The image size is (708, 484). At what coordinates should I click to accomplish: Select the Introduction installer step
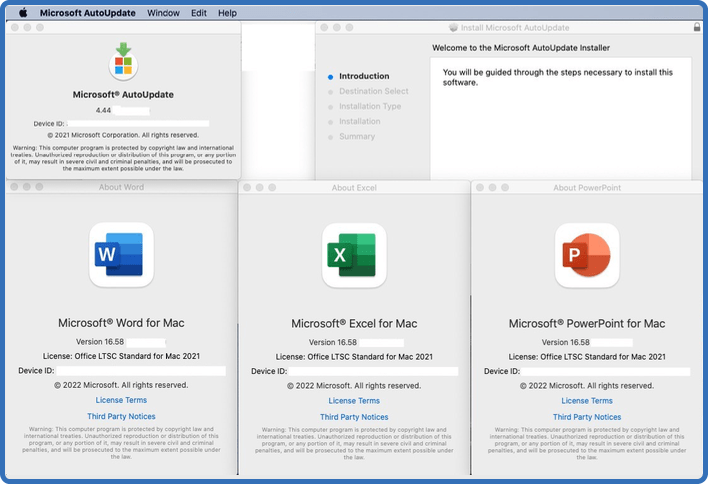[x=364, y=76]
